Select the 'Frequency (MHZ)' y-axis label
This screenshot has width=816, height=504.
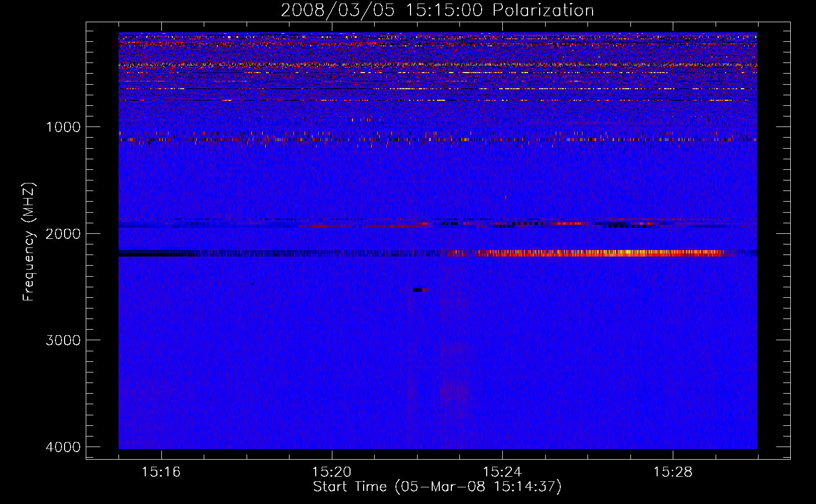[x=29, y=242]
